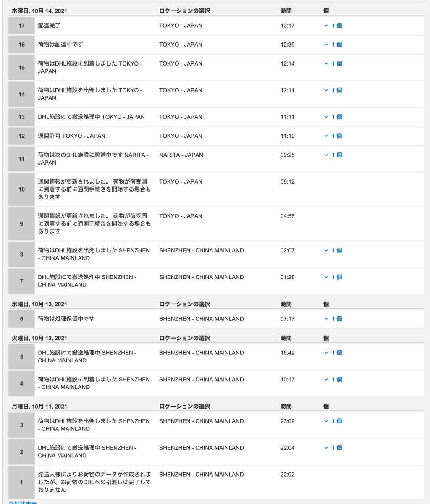Click the step number 3 cell
The height and width of the screenshot is (504, 430).
tap(21, 425)
